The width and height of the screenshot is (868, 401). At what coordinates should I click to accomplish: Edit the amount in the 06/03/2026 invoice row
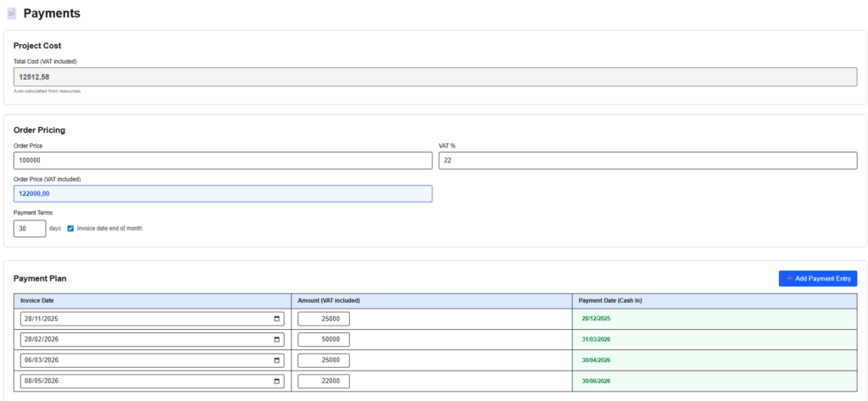pyautogui.click(x=323, y=360)
